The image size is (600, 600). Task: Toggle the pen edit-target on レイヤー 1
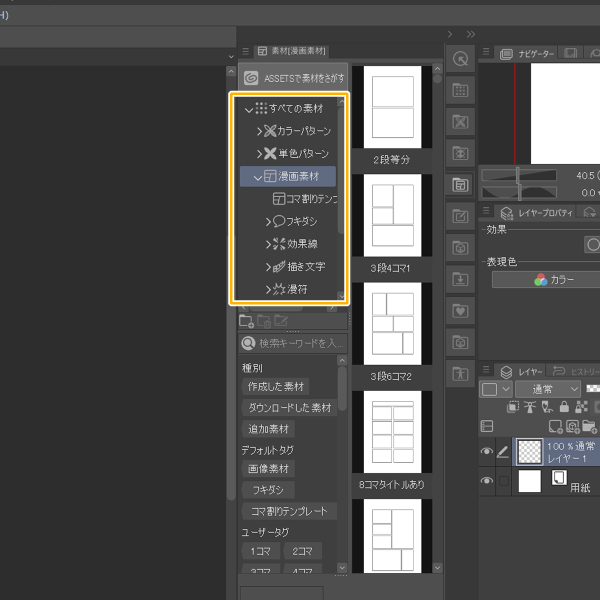[x=503, y=452]
